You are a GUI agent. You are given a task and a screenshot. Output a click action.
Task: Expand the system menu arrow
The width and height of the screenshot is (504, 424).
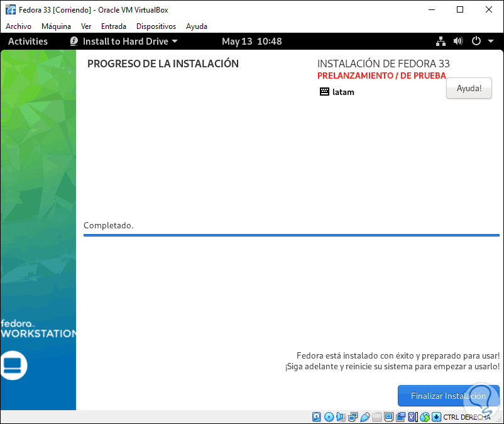[x=491, y=41]
